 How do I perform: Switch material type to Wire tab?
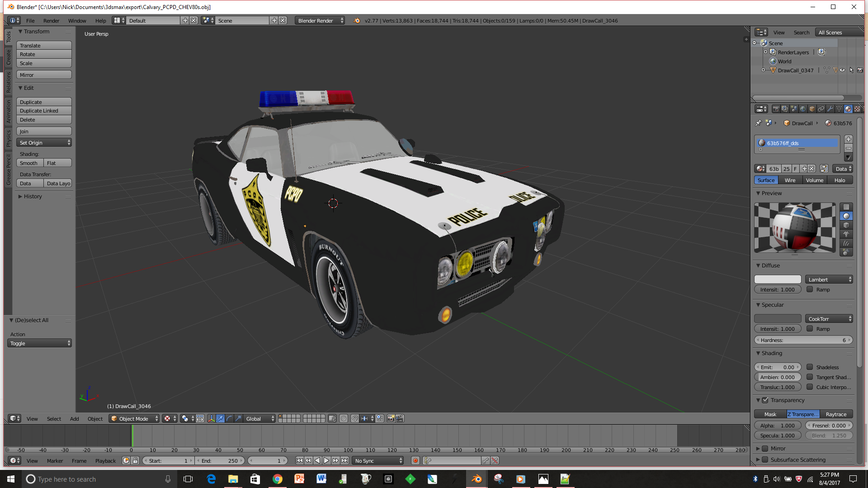click(x=790, y=180)
